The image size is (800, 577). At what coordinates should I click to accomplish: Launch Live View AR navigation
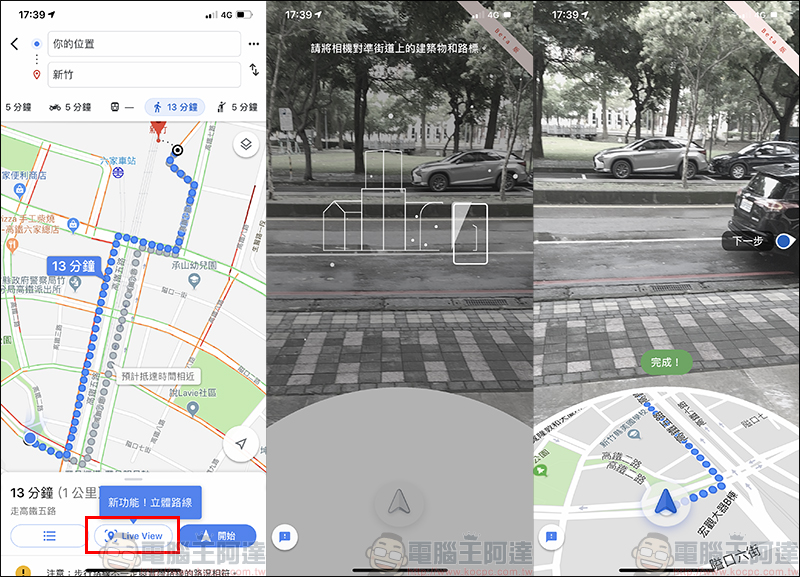[133, 536]
